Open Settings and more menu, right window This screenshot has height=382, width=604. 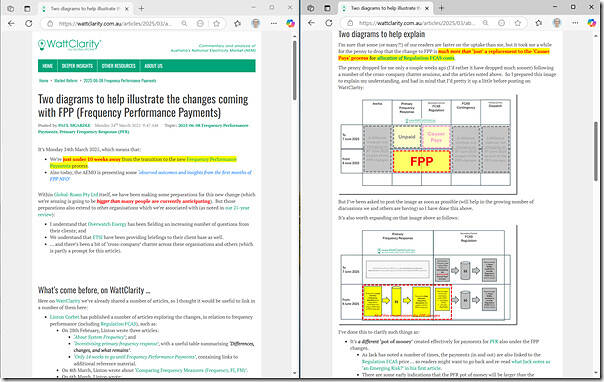click(575, 23)
